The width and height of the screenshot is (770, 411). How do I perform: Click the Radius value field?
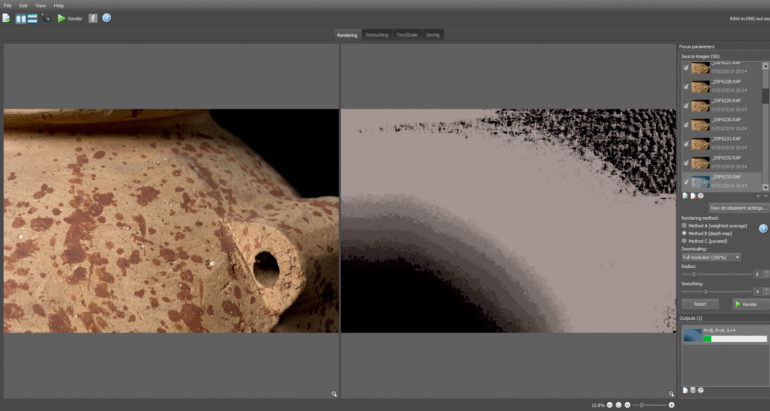tap(758, 274)
